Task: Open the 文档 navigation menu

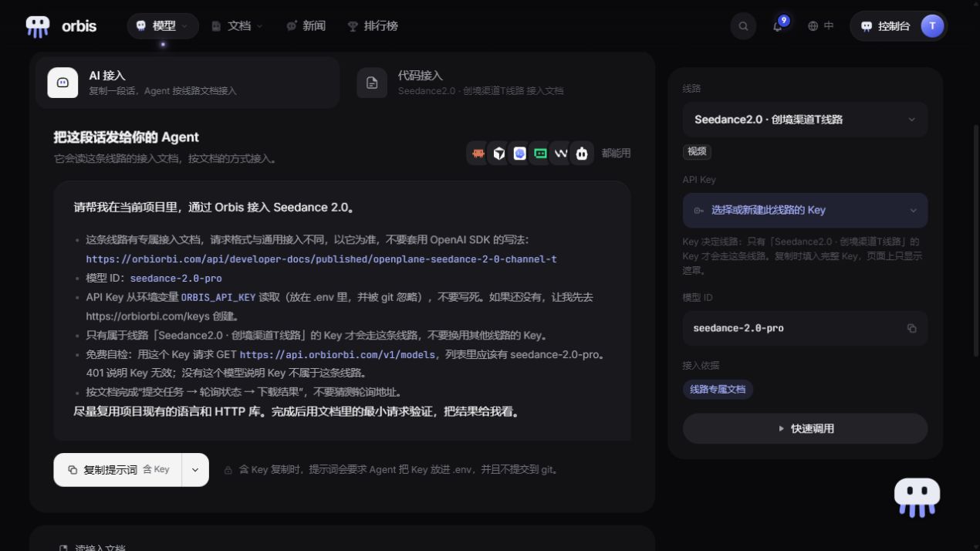Action: [x=238, y=26]
